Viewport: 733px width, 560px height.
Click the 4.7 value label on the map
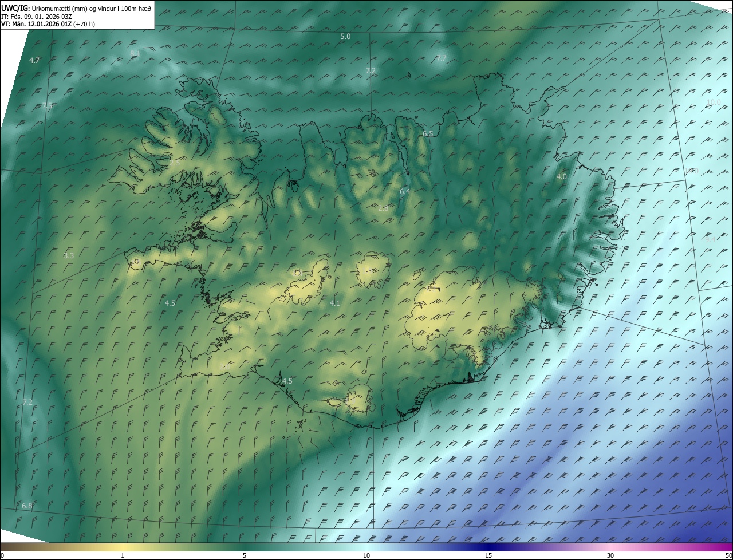pos(34,60)
